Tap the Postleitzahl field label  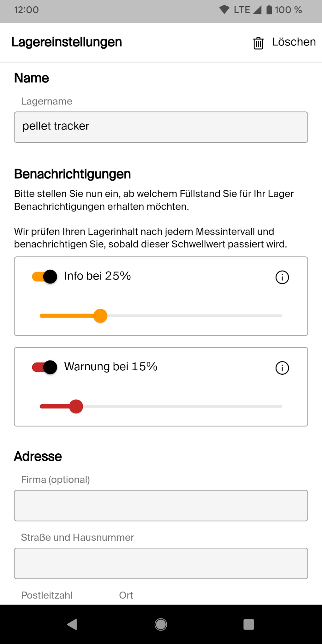tap(47, 595)
